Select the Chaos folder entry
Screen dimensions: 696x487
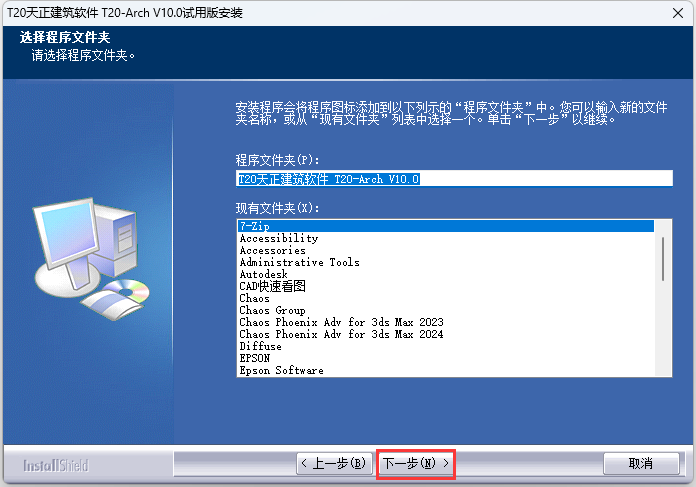tap(446, 298)
